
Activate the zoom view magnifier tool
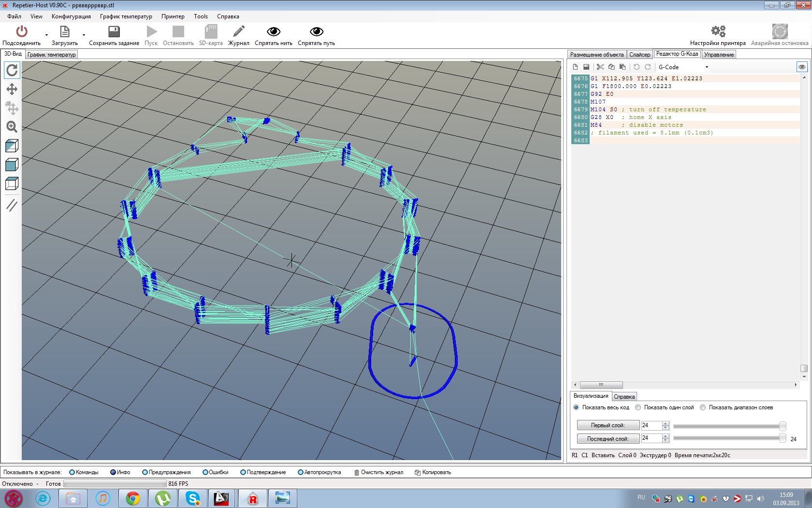click(12, 127)
